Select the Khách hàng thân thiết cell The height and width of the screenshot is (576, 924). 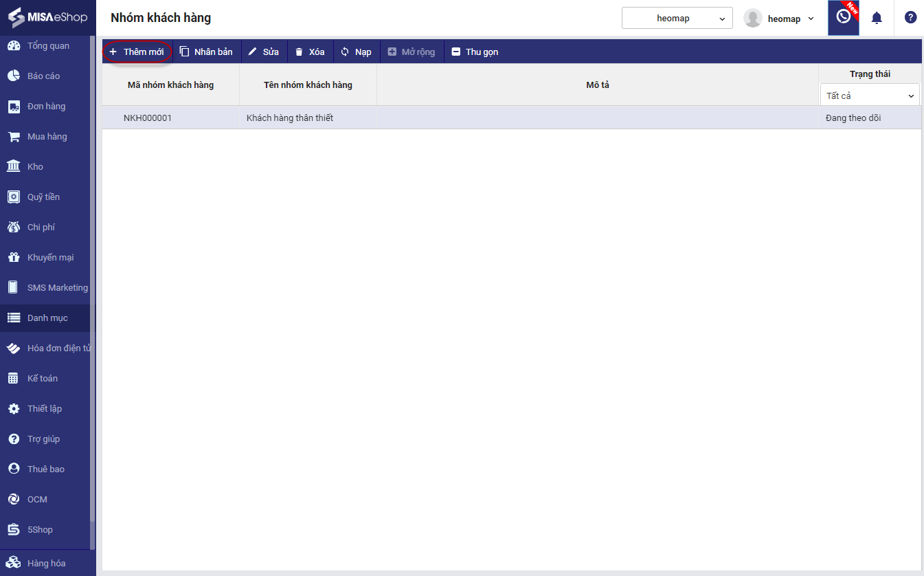308,118
